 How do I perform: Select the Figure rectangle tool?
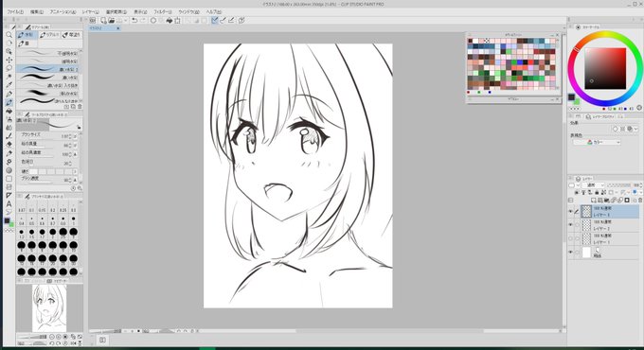tap(9, 179)
